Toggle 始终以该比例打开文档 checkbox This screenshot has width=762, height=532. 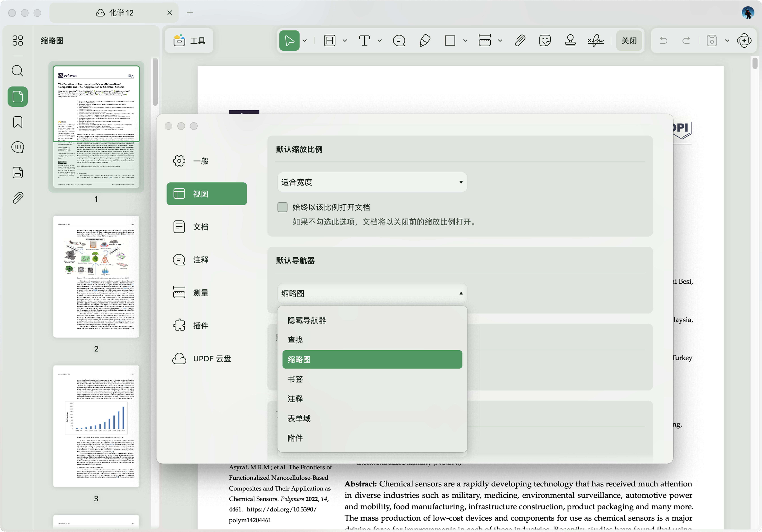pyautogui.click(x=282, y=207)
